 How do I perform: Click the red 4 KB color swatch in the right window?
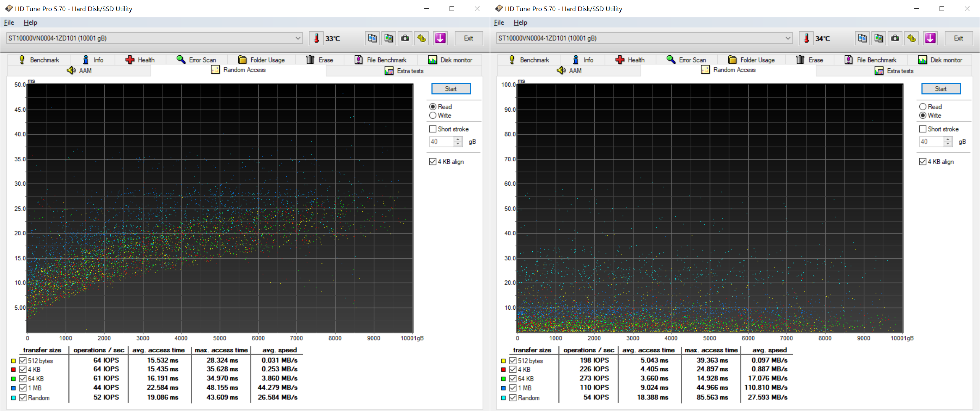coord(503,370)
